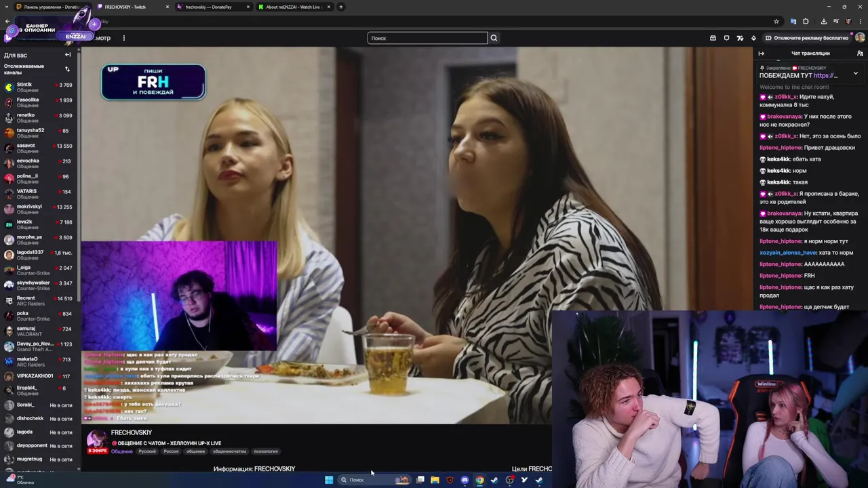Open Discord from the taskbar
Viewport: 868px width, 488px height.
click(465, 480)
